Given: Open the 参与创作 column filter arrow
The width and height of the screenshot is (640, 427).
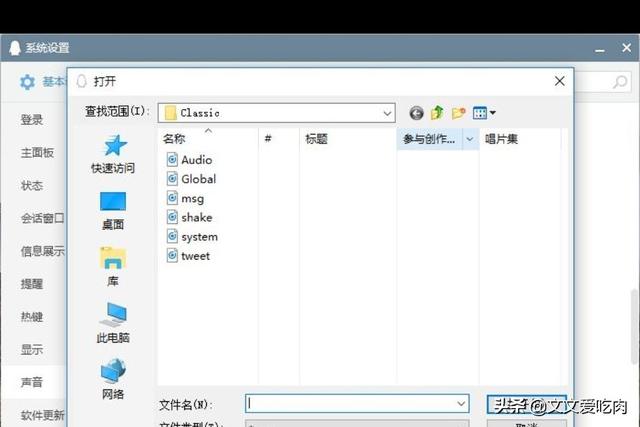Looking at the screenshot, I should coord(470,139).
